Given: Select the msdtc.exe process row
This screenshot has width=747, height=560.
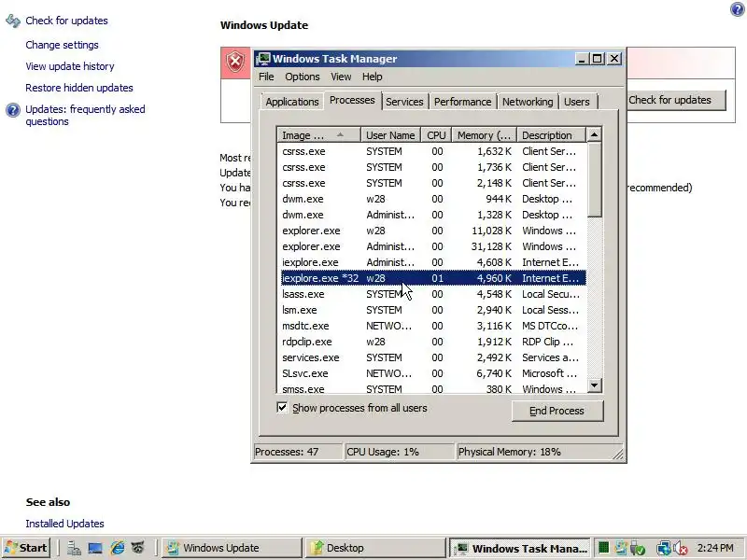Looking at the screenshot, I should [x=433, y=326].
